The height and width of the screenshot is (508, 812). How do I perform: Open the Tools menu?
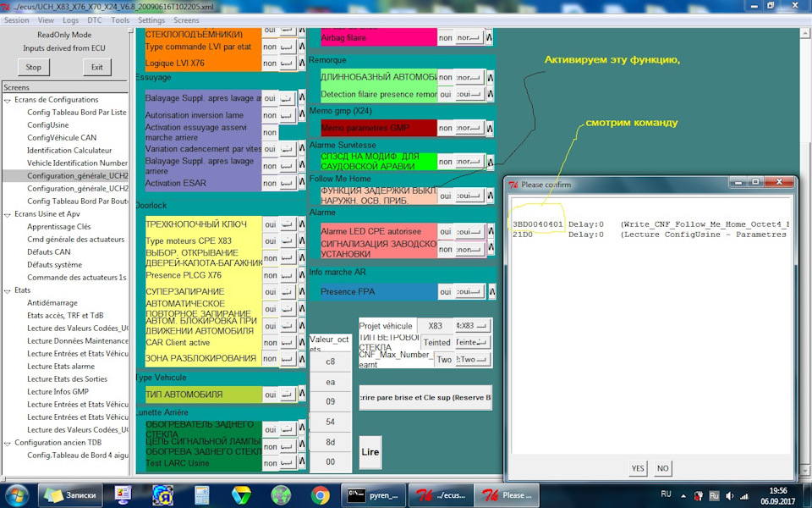click(120, 20)
